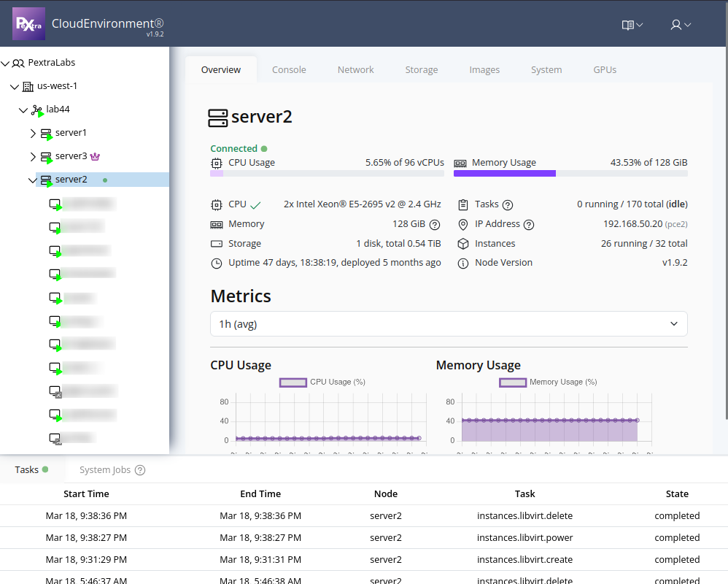The image size is (728, 584).
Task: Click the instances.libvirt.create task cell
Action: 524,559
